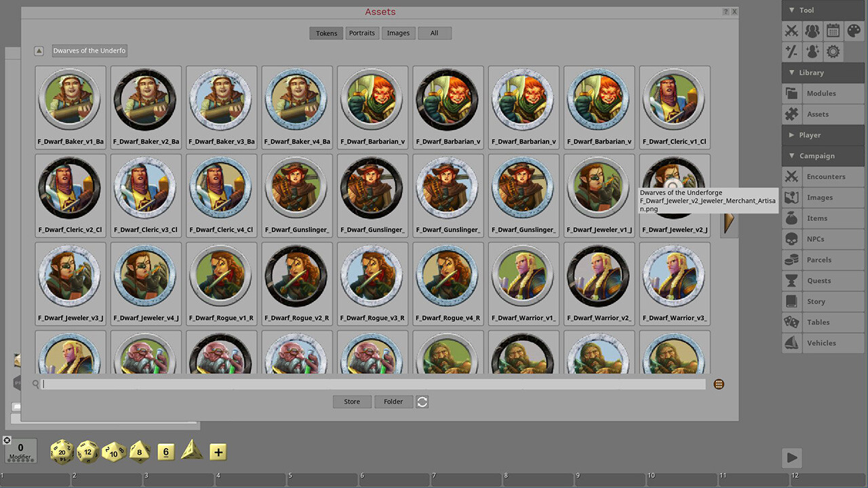
Task: Open the Party Sheet group icon
Action: 812,30
